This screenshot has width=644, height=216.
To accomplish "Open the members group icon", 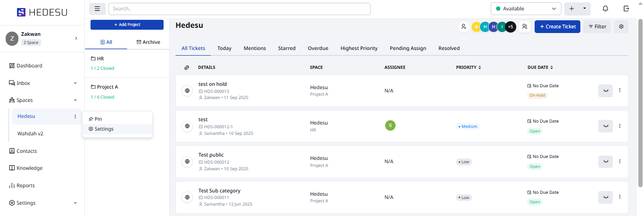I will tap(524, 27).
